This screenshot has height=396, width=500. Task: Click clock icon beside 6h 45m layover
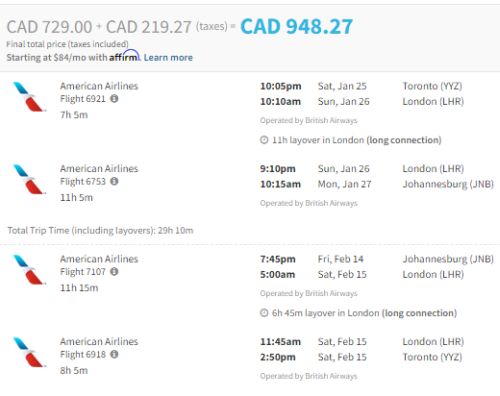[x=264, y=313]
